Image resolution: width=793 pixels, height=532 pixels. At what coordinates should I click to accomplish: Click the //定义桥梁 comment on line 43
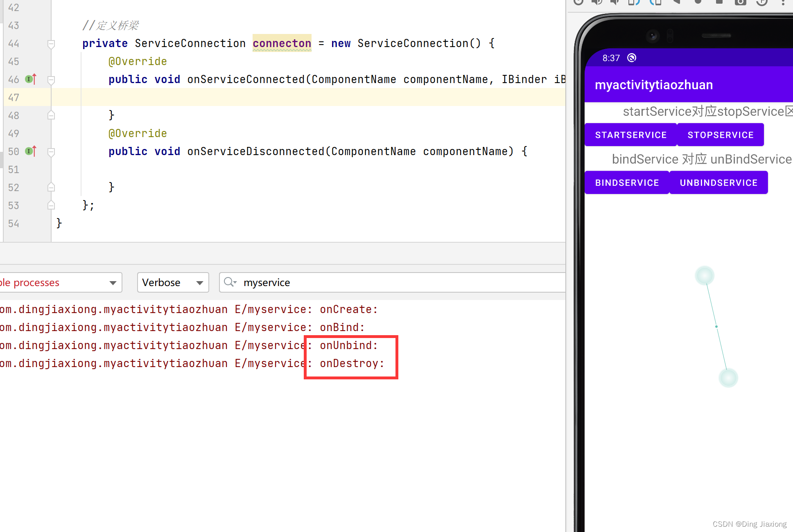coord(111,25)
